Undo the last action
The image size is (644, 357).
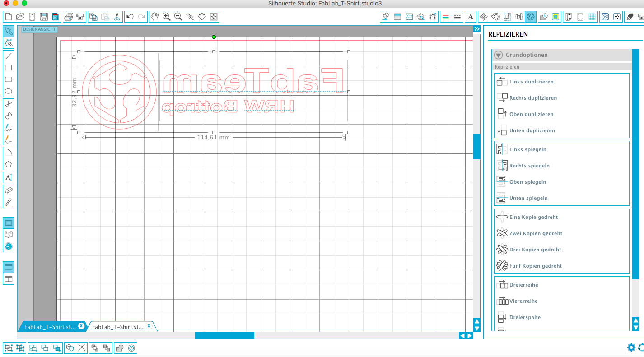tap(130, 17)
